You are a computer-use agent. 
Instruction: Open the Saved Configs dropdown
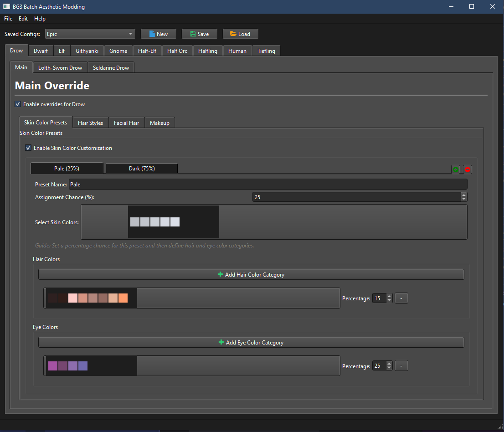click(90, 34)
